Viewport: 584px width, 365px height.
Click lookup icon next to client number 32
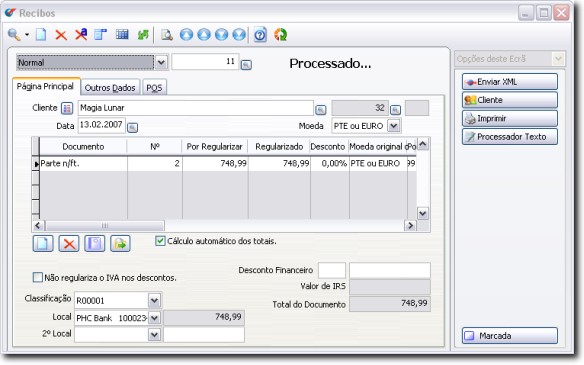395,110
